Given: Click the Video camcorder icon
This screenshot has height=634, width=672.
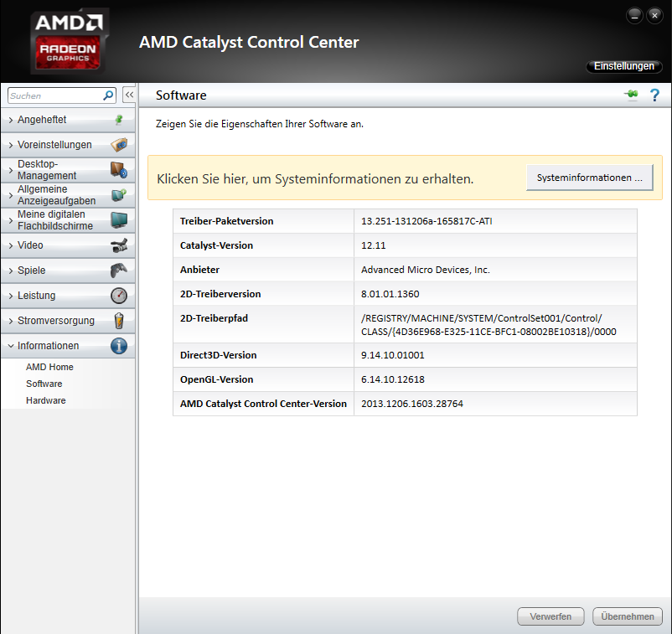Looking at the screenshot, I should pyautogui.click(x=119, y=245).
